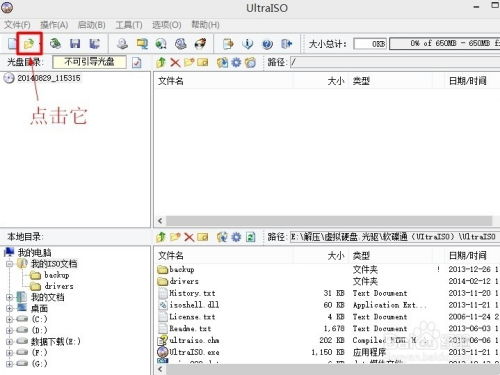Open the 启动(B) menu
This screenshot has width=500, height=375.
(x=91, y=25)
